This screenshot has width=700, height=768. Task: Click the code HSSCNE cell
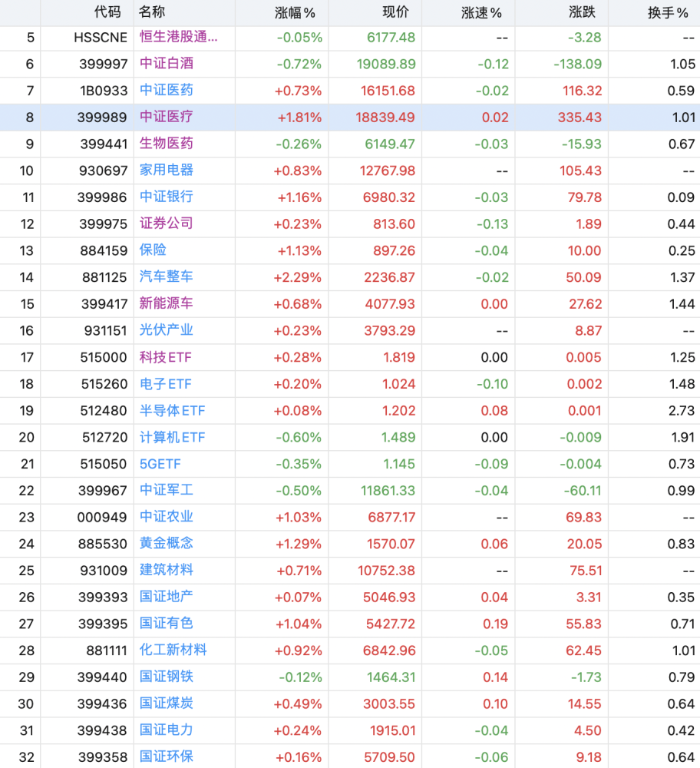[x=101, y=38]
